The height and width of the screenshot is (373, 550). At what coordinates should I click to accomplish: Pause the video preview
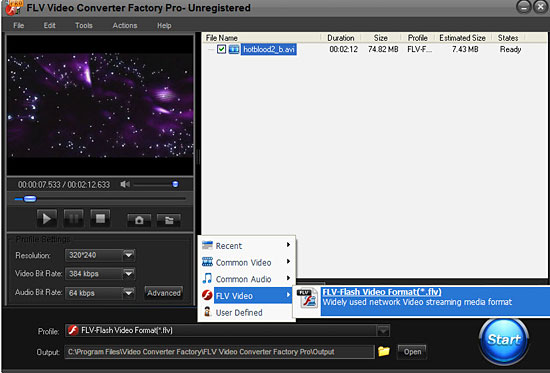[x=74, y=219]
